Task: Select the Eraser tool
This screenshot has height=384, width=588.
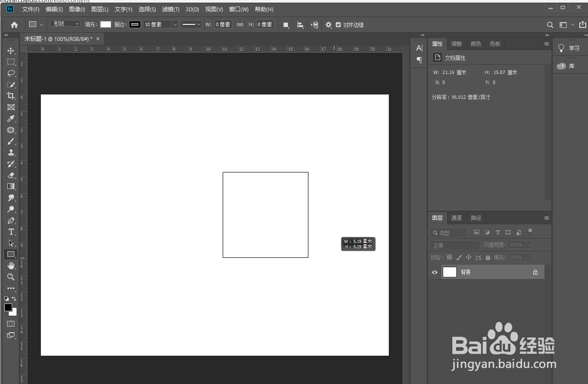Action: (x=11, y=175)
